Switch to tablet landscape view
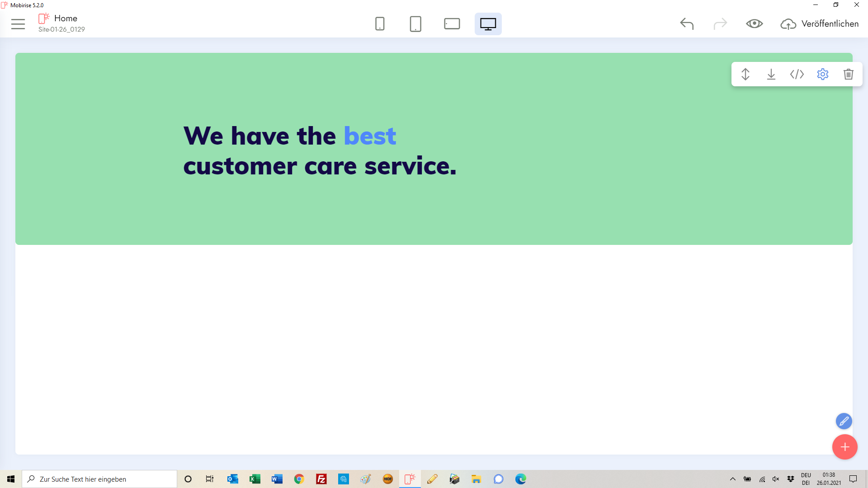Viewport: 868px width, 488px height. click(452, 24)
